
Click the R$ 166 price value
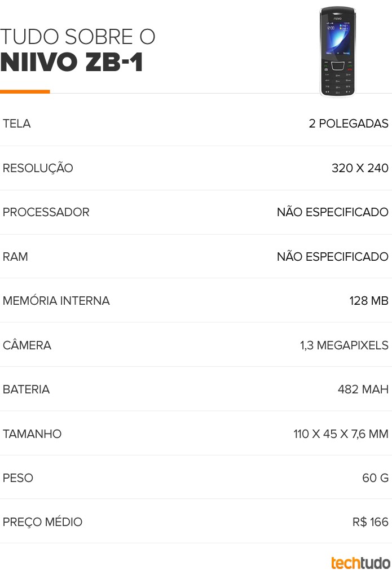click(371, 522)
